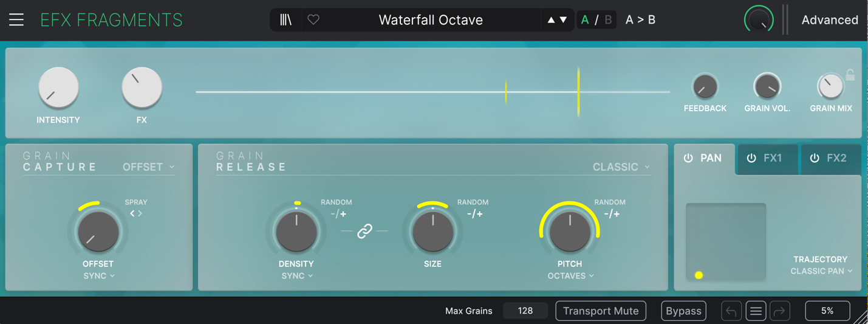868x324 pixels.
Task: Toggle the Grain Mix lock icon
Action: (850, 75)
